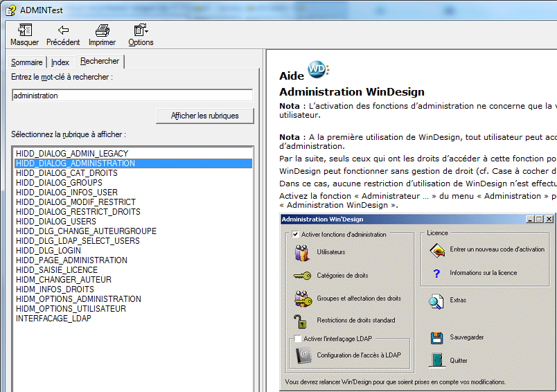Maximize the Administration Win'Design dialog

click(539, 219)
